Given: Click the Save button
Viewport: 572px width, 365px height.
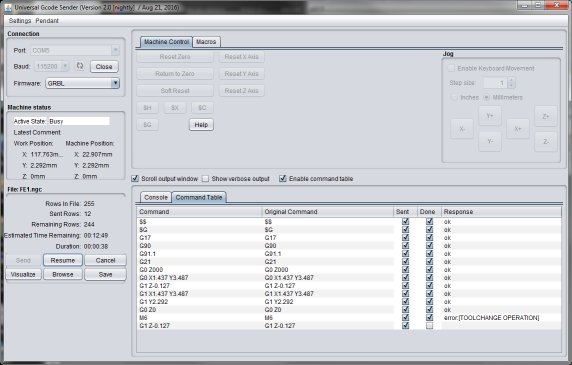Looking at the screenshot, I should (x=105, y=274).
